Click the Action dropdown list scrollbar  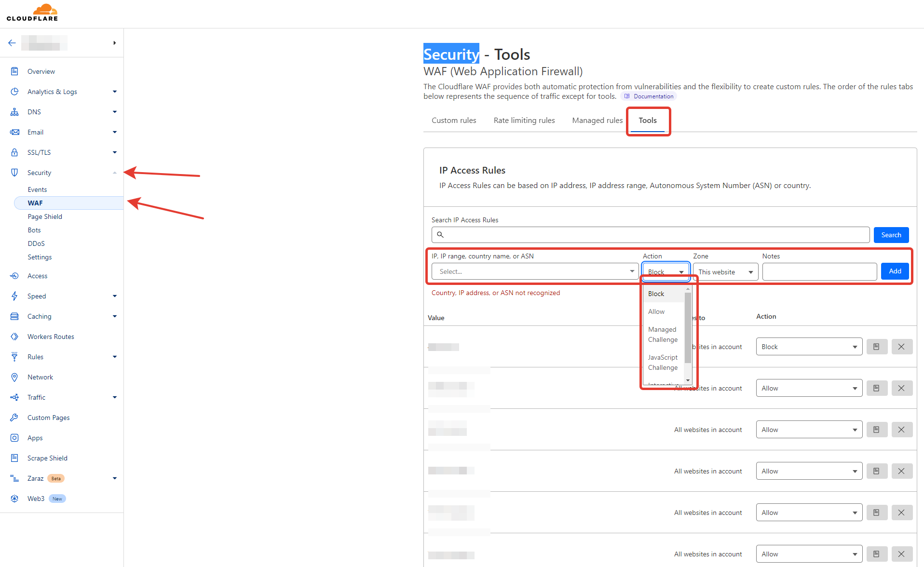pyautogui.click(x=688, y=328)
